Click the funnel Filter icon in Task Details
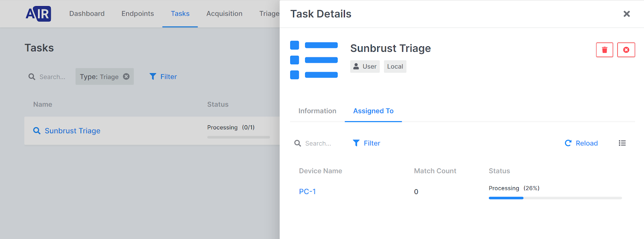The width and height of the screenshot is (644, 239). coord(356,143)
